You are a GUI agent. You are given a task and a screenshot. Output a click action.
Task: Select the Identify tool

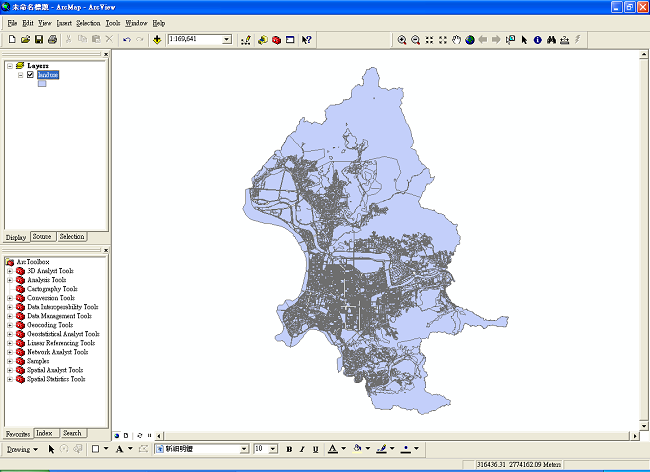[x=537, y=40]
